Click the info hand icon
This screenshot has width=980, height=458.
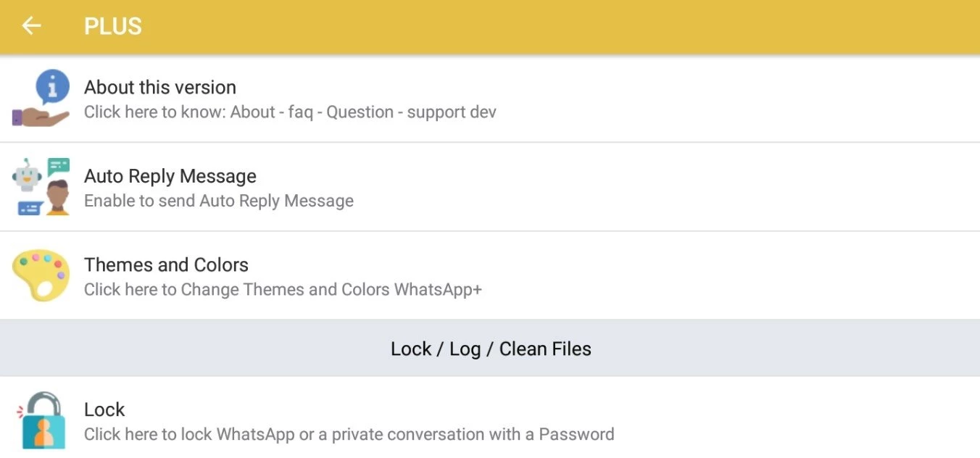click(x=41, y=98)
